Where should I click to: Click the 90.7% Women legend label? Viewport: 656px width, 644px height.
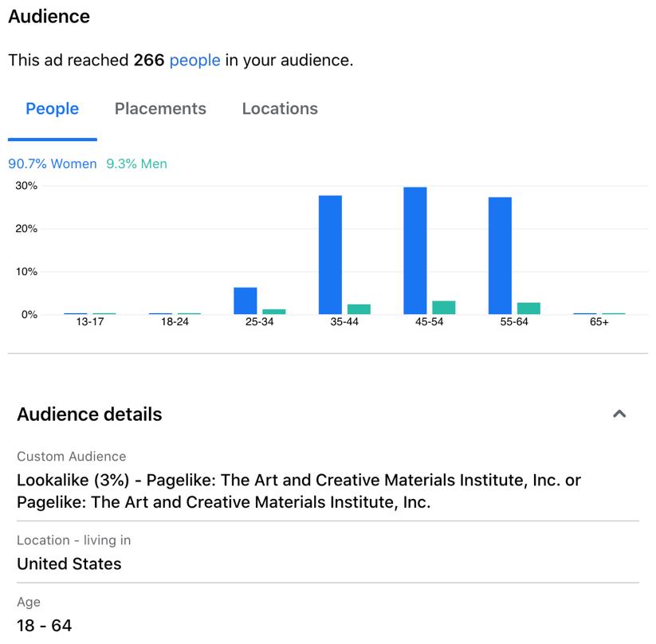coord(53,163)
